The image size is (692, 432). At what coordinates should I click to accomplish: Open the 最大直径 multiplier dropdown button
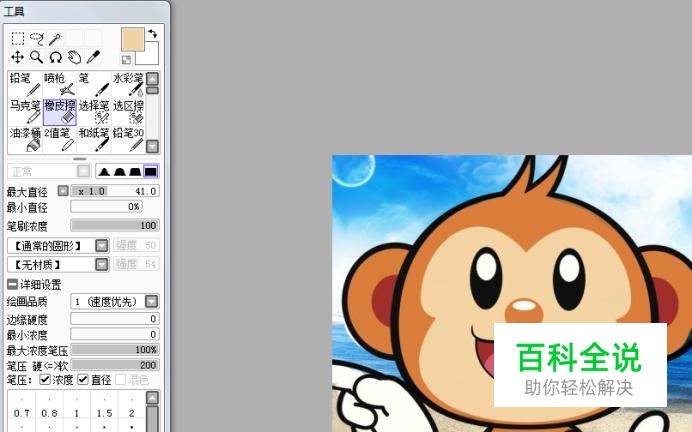pos(63,191)
